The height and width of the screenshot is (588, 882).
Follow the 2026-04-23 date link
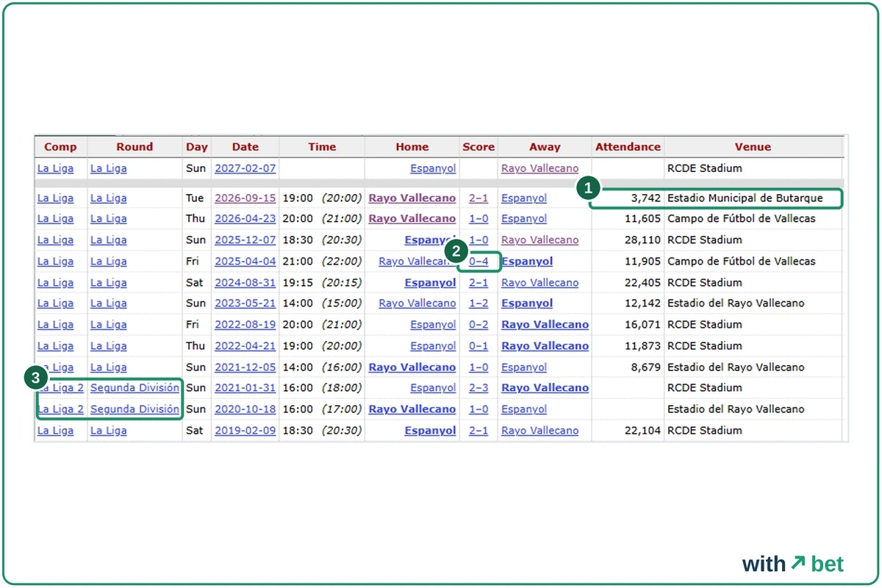click(245, 218)
